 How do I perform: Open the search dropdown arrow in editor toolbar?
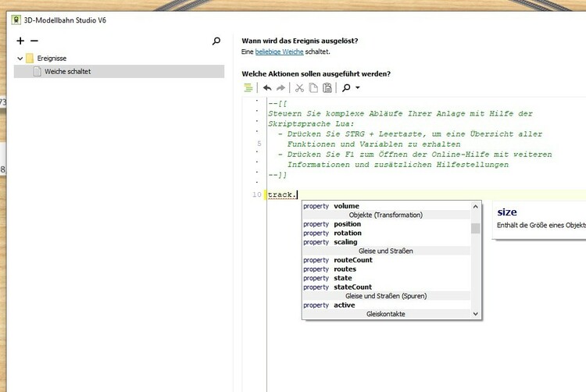[x=358, y=88]
